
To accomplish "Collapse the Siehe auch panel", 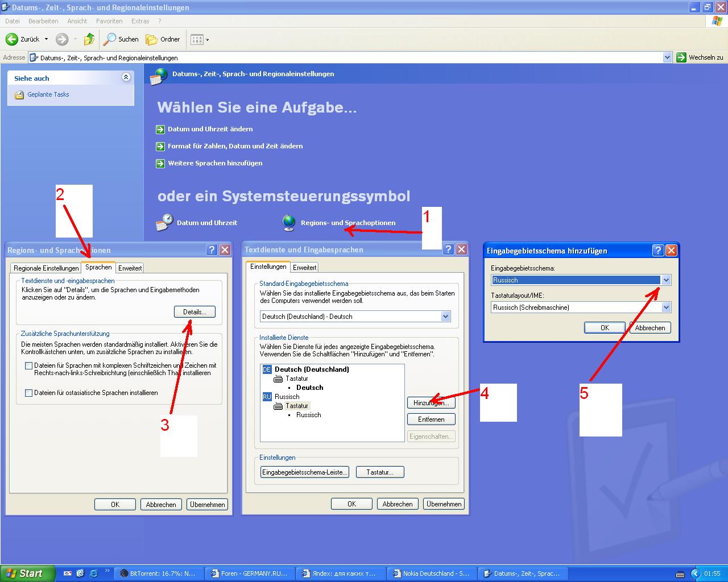I will (126, 77).
